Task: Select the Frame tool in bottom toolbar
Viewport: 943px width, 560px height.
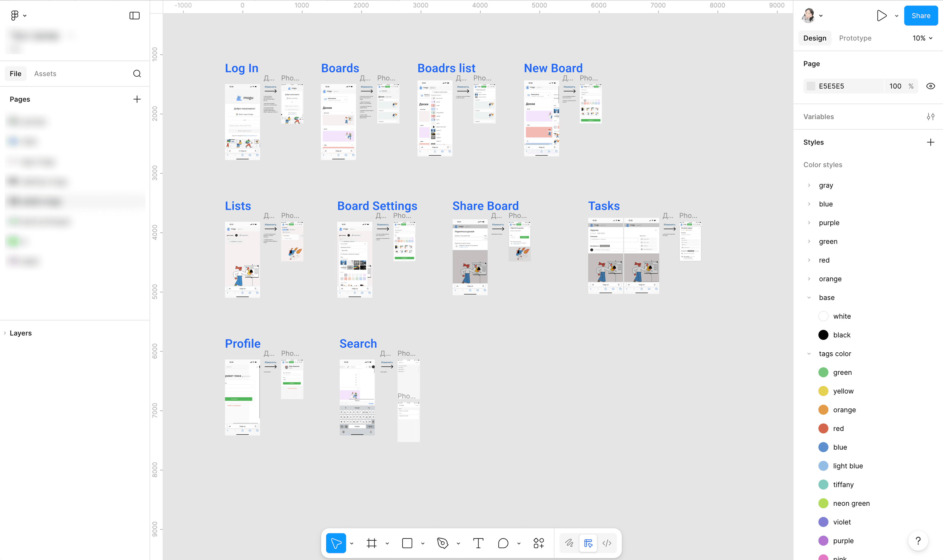Action: pyautogui.click(x=371, y=543)
